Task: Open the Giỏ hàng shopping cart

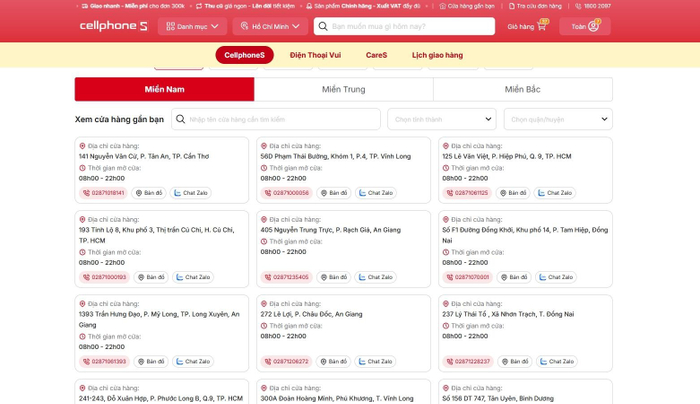Action: click(x=527, y=26)
